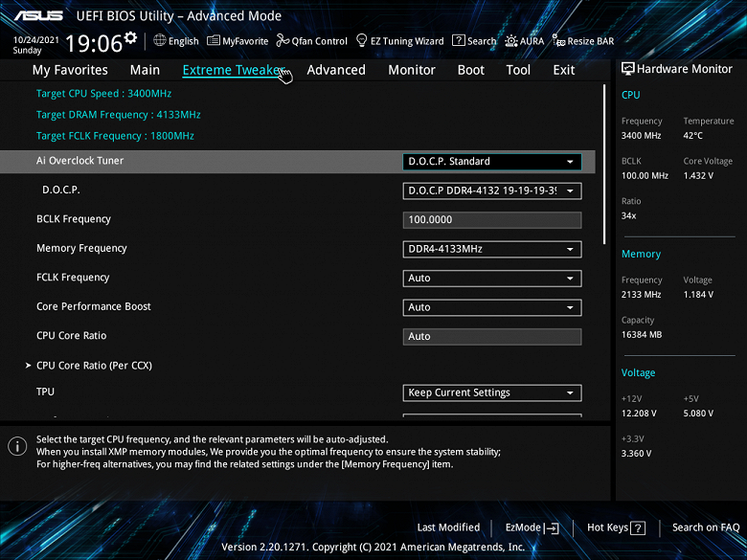The height and width of the screenshot is (560, 747).
Task: Click the Hot Keys question mark icon
Action: [x=638, y=528]
